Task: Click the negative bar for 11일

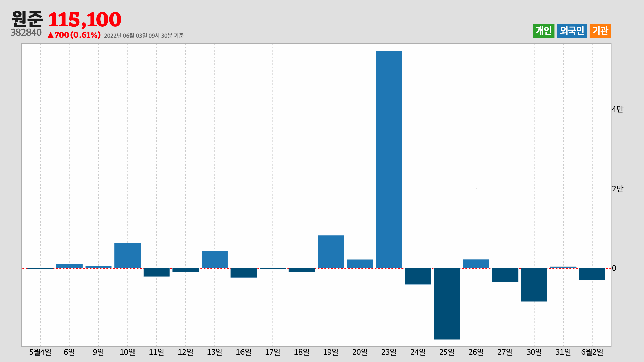Action: click(157, 273)
